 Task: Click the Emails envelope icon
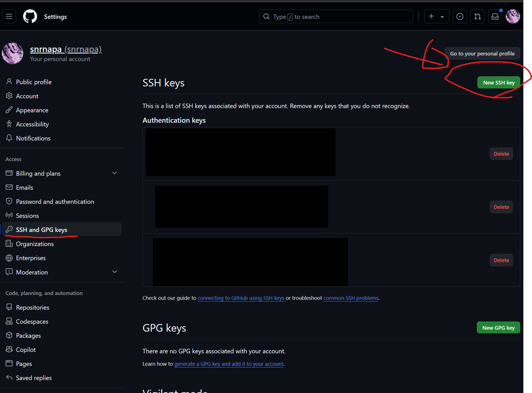[x=9, y=187]
